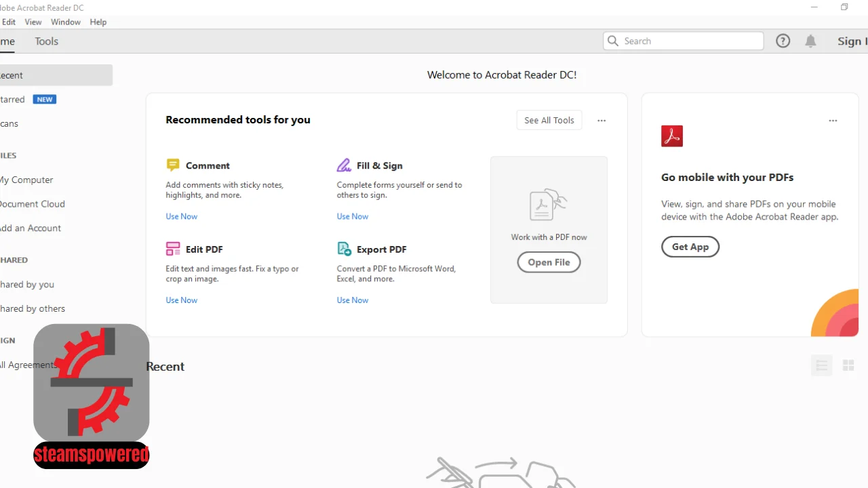Click the Go mobile with your PDFs heading
Viewport: 868px width, 488px height.
728,178
